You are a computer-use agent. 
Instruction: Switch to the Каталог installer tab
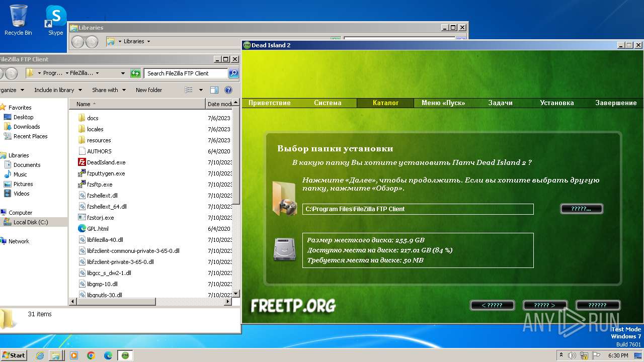click(x=385, y=103)
